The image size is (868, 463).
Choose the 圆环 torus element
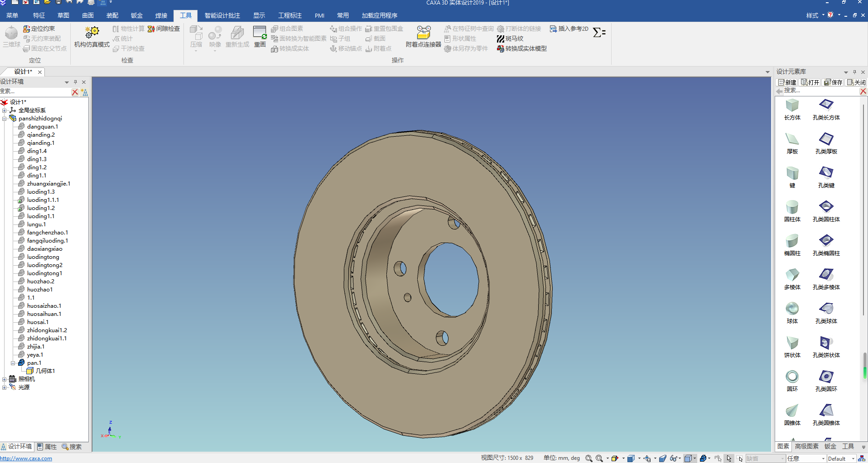click(792, 381)
